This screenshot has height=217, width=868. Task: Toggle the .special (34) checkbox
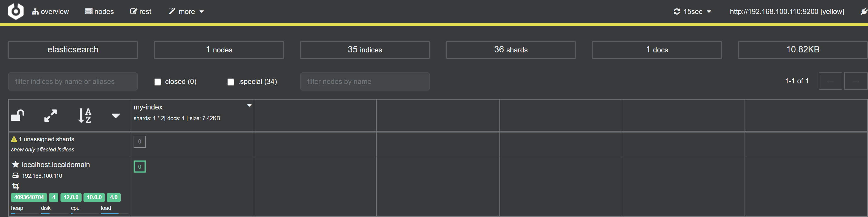(x=230, y=82)
